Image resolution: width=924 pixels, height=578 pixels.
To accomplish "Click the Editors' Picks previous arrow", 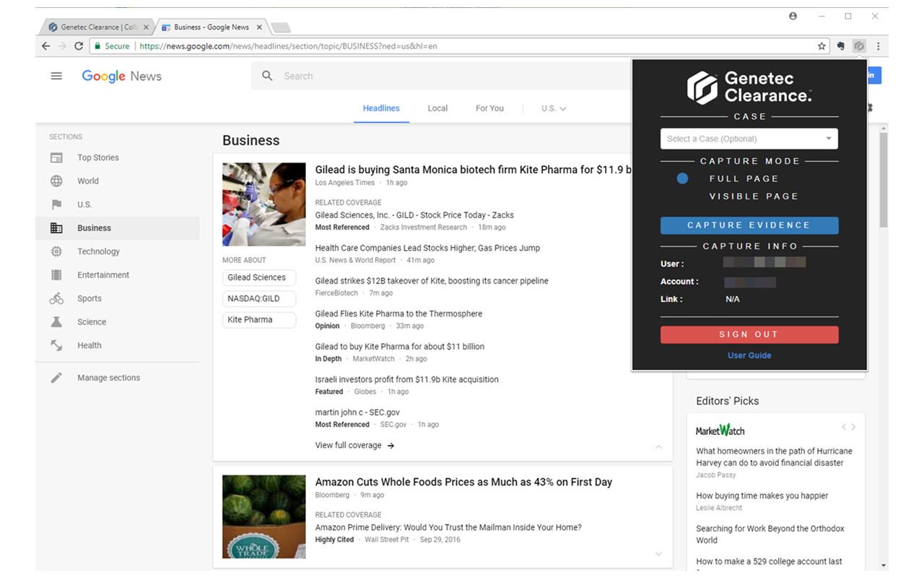I will (x=843, y=427).
